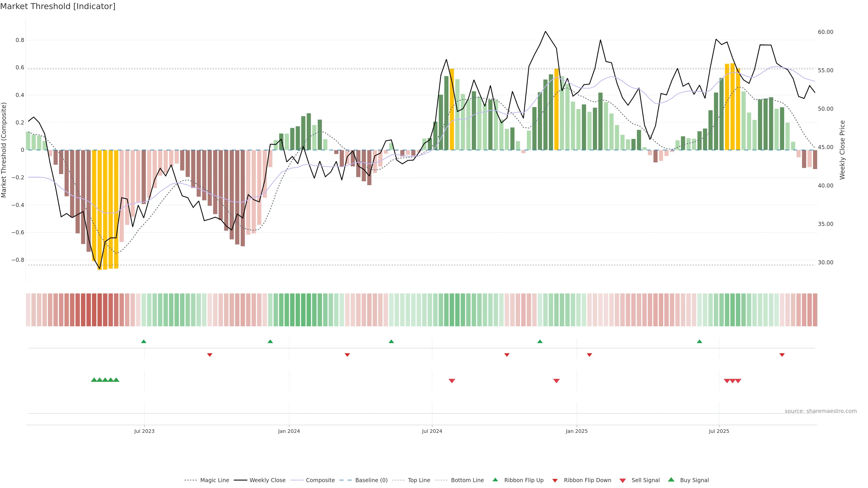Click the Market Threshold [Indicator] title
868x488 pixels.
tap(58, 6)
